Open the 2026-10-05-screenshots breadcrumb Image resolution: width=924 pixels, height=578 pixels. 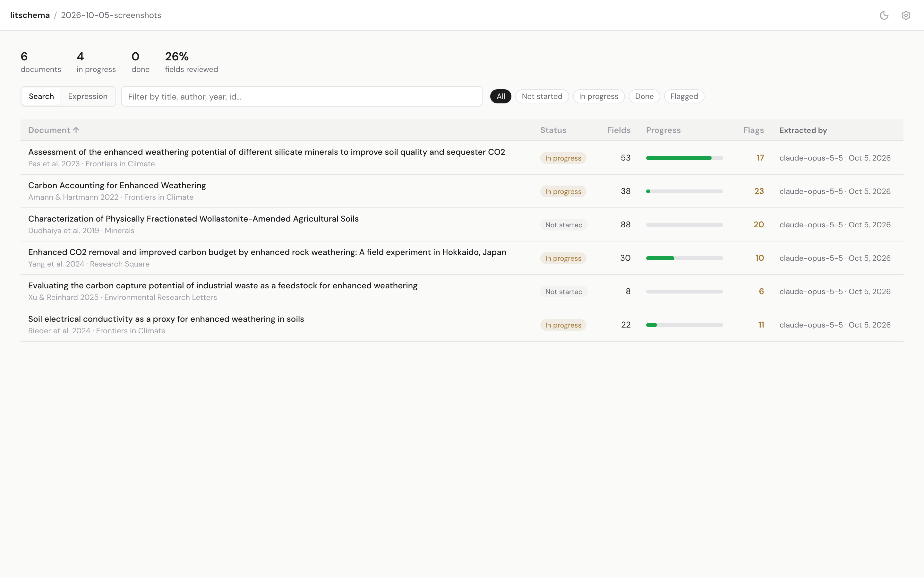(x=111, y=15)
